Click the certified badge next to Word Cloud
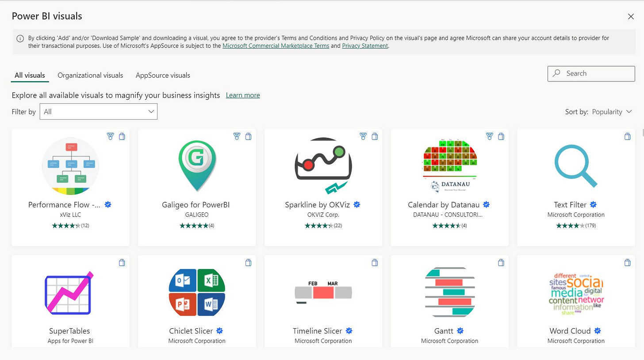Viewport: 644px width, 360px height. point(598,331)
